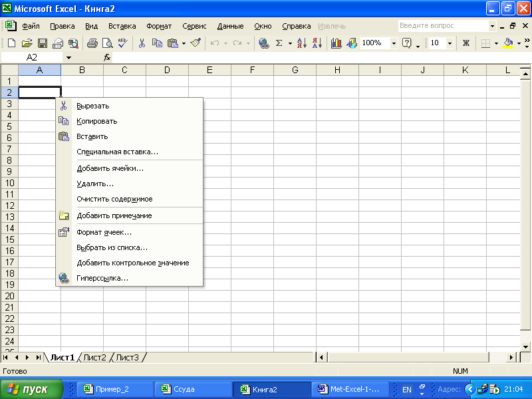
Task: Switch to Пример_2 taskbar window
Action: pyautogui.click(x=115, y=389)
